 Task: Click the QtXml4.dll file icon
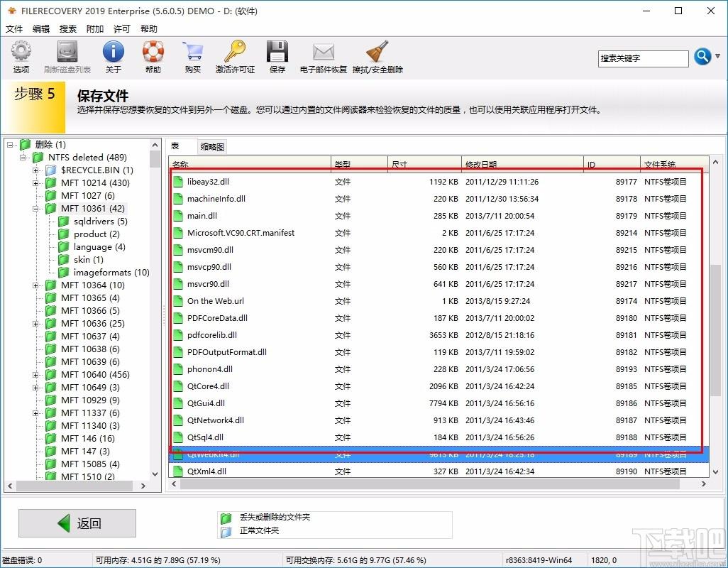(x=178, y=471)
